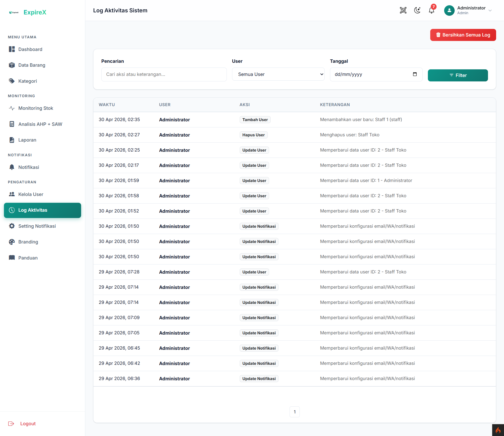Click Administrator name in 01:59 row

pyautogui.click(x=174, y=181)
